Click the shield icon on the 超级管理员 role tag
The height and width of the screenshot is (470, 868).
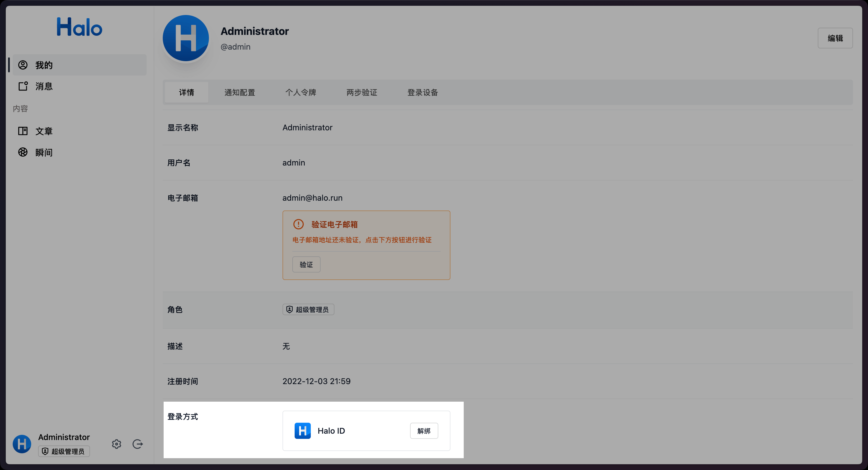coord(289,309)
